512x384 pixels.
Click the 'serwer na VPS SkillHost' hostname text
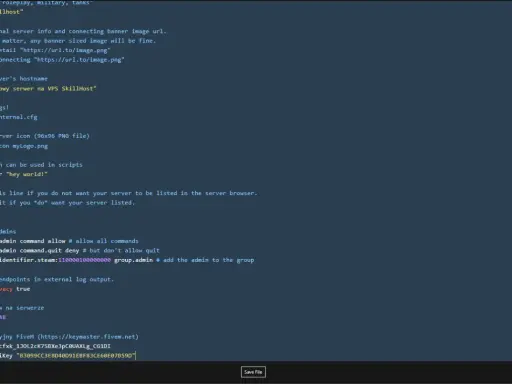point(54,89)
